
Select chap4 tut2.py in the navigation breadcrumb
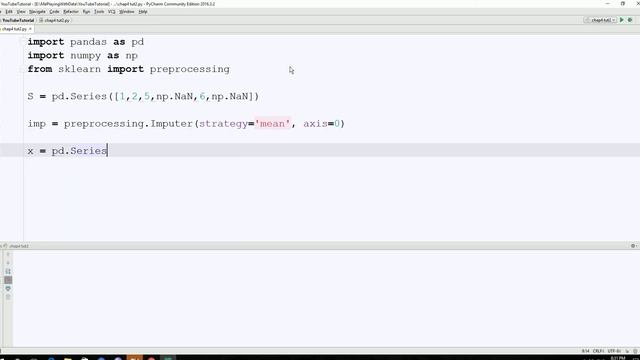tap(54, 20)
